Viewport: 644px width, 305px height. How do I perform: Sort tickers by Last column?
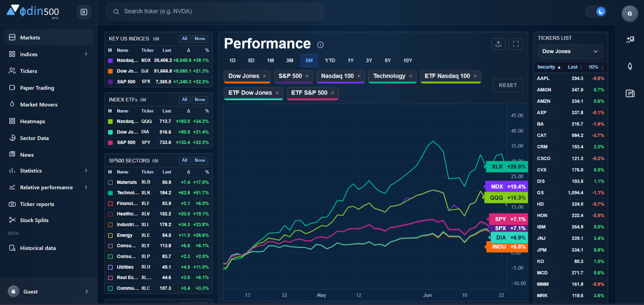575,67
